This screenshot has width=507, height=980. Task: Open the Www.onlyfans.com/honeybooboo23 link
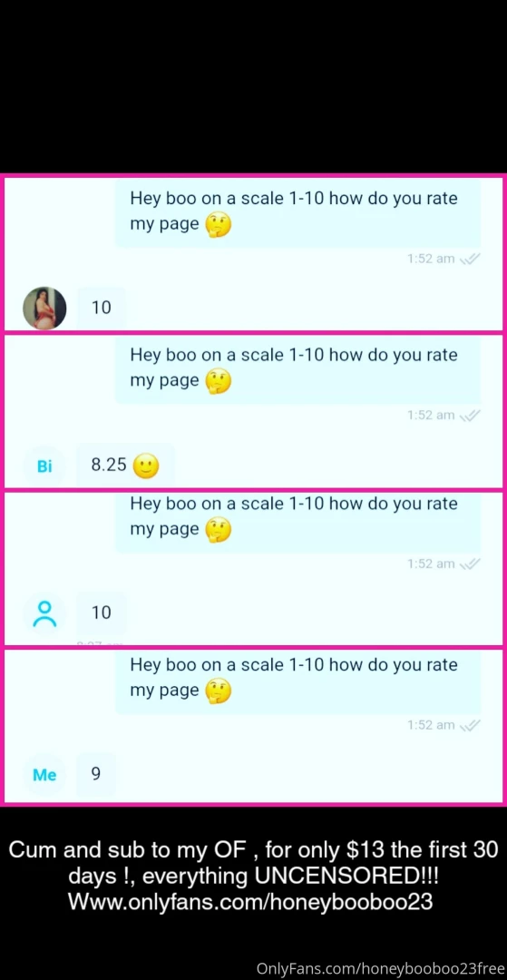[250, 902]
